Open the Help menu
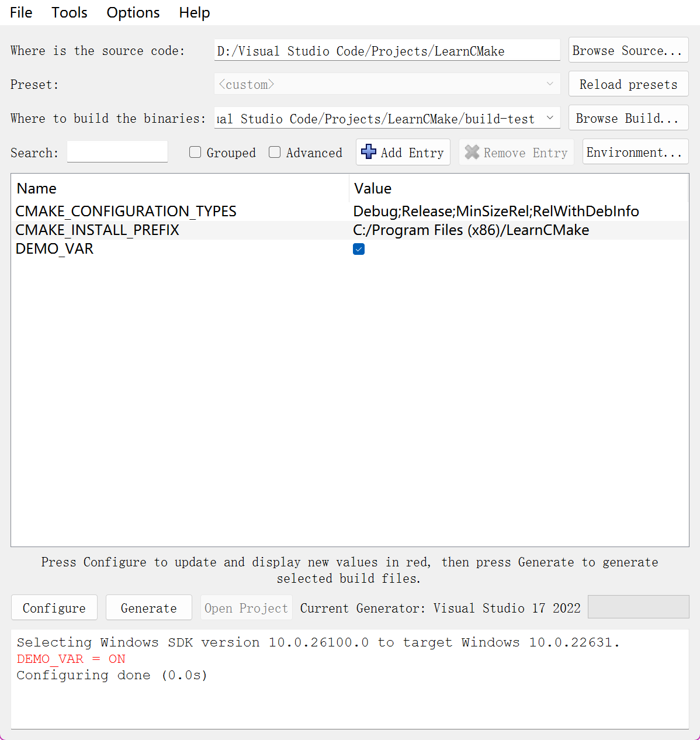The width and height of the screenshot is (700, 740). pos(194,12)
